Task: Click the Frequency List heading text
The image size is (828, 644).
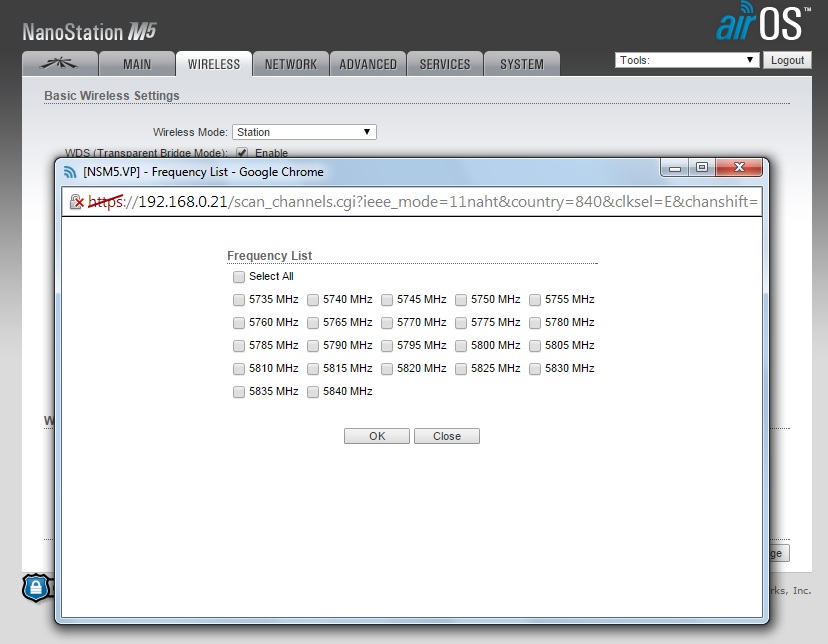Action: tap(269, 255)
